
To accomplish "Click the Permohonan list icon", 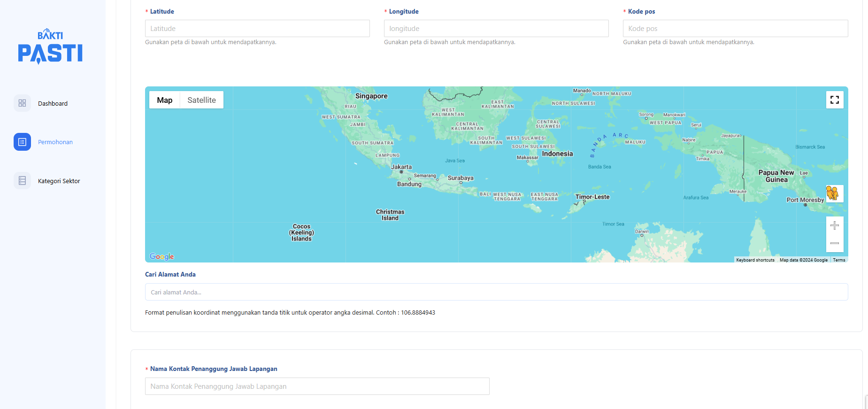I will click(x=22, y=142).
